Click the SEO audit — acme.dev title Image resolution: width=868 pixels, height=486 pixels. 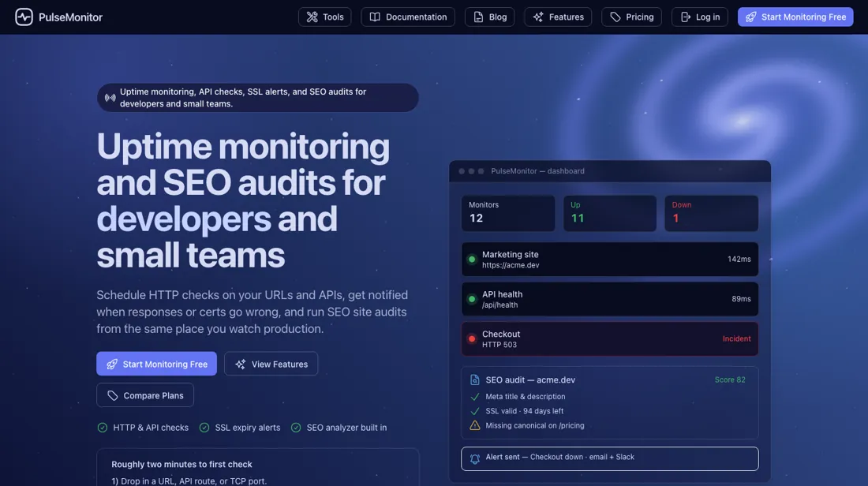click(530, 379)
